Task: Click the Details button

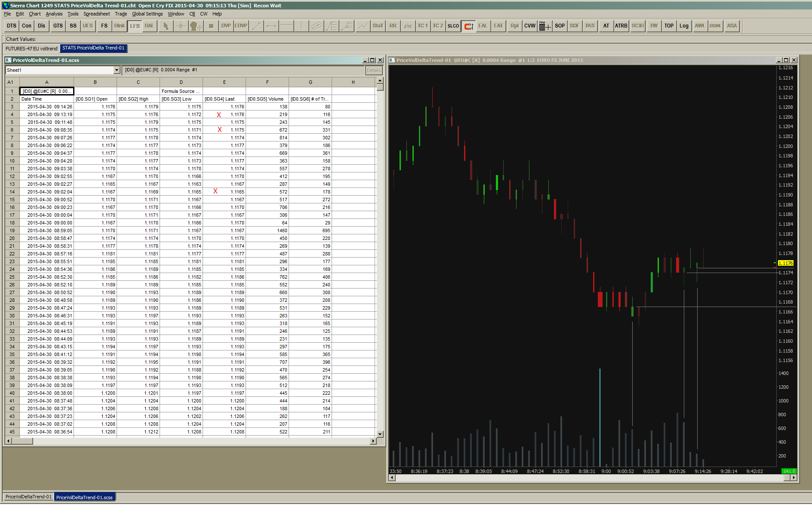Action: coord(374,71)
